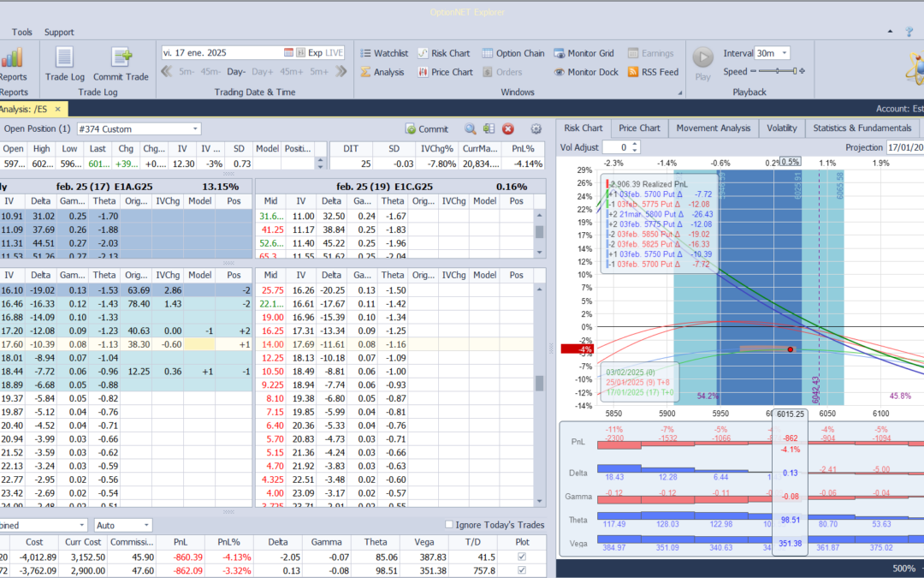The height and width of the screenshot is (578, 924).
Task: Open the Reports bar-chart icon
Action: click(x=12, y=58)
